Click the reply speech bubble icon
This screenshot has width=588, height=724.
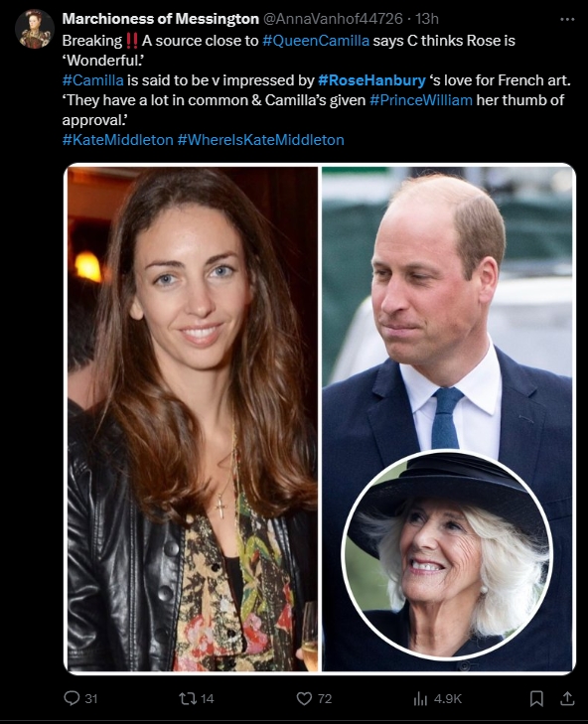[72, 698]
